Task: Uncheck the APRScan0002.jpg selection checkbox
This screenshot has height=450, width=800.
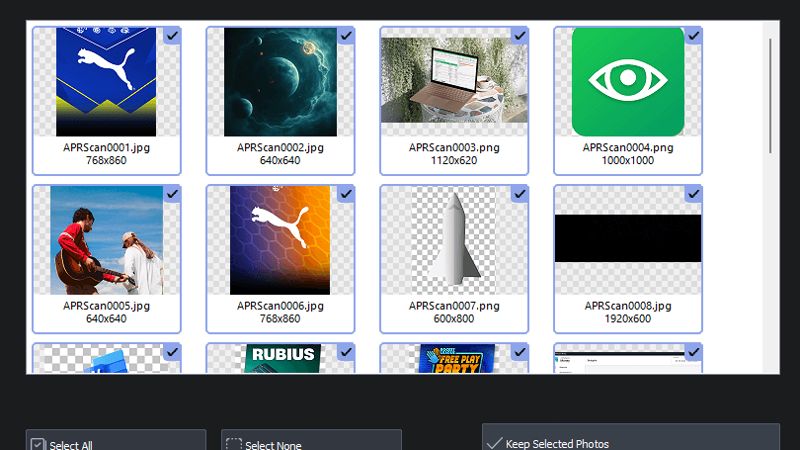Action: coord(346,36)
